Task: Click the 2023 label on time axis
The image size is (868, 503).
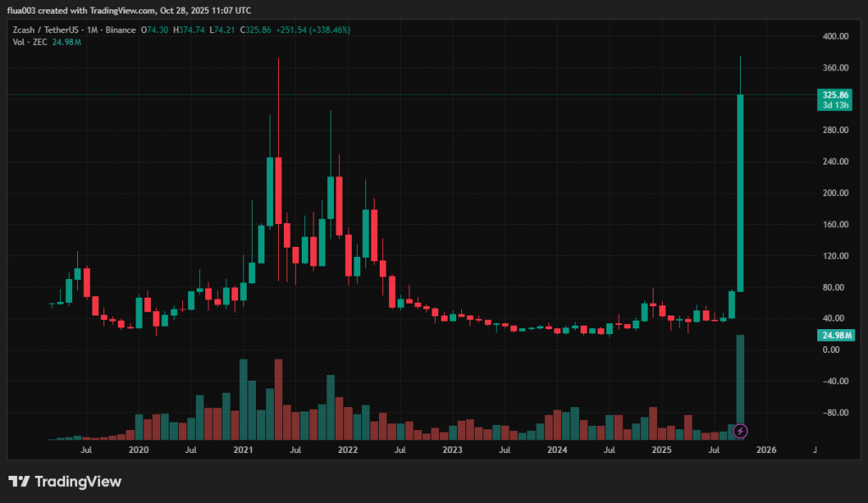Action: pyautogui.click(x=453, y=450)
